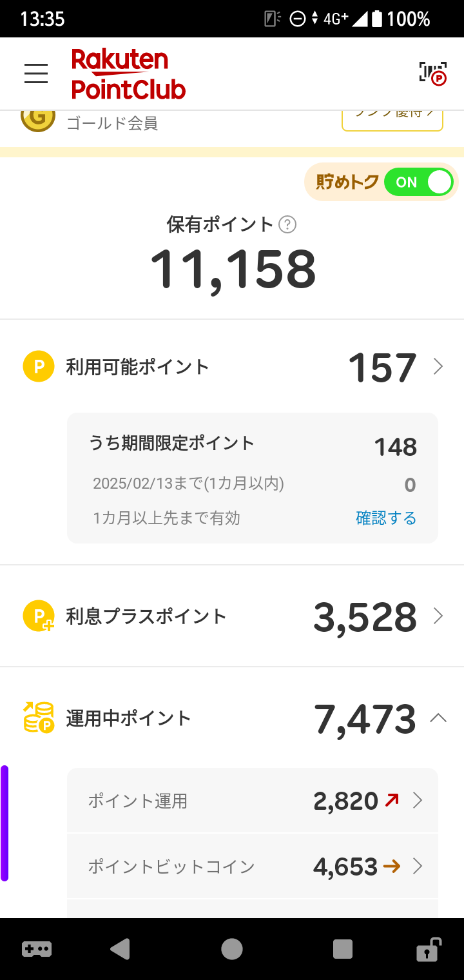Open the hamburger menu
Viewport: 464px width, 980px height.
click(x=36, y=73)
